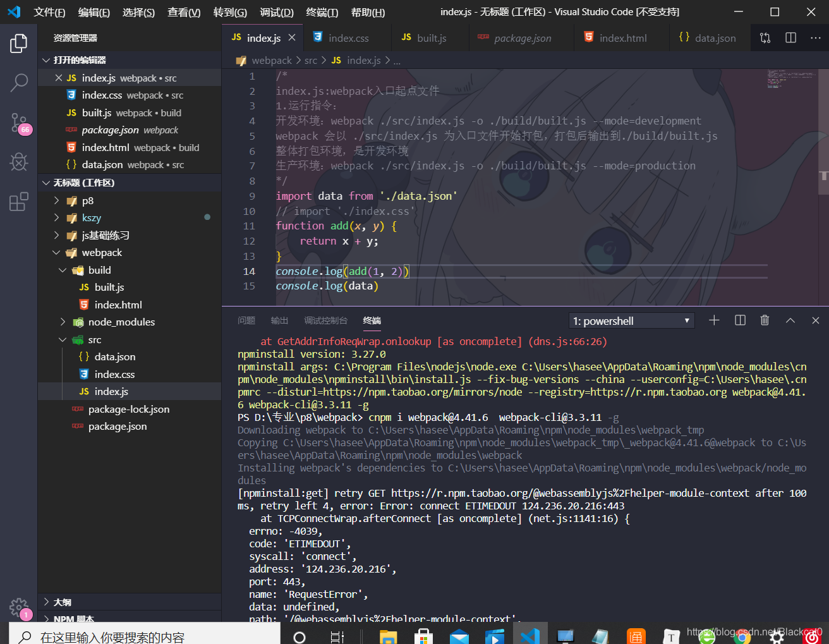The height and width of the screenshot is (644, 829).
Task: Collapse the webpack folder in the explorer
Action: tap(130, 252)
